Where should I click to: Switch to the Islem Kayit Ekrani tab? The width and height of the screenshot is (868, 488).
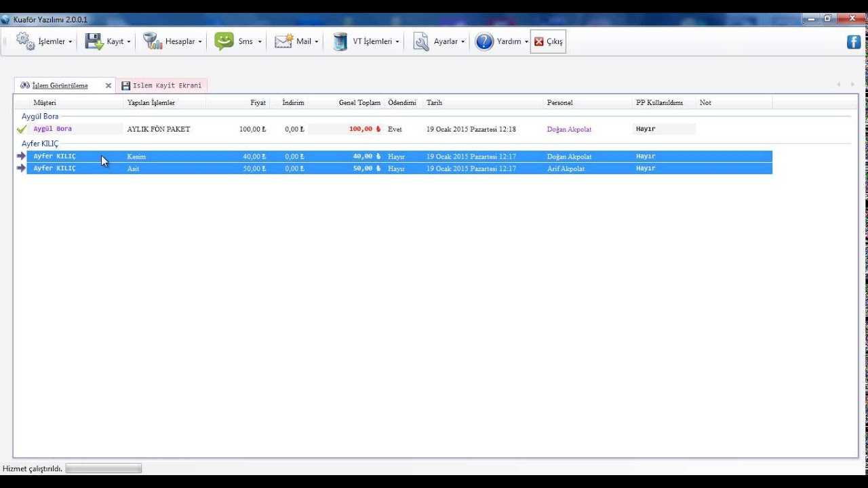coord(162,85)
